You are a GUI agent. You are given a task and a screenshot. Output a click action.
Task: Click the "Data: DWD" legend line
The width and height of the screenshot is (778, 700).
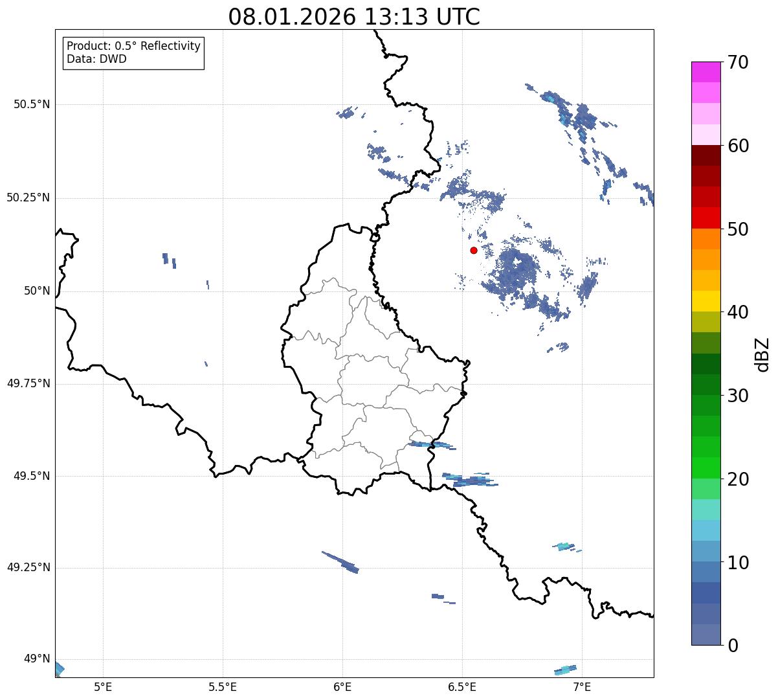(x=96, y=59)
